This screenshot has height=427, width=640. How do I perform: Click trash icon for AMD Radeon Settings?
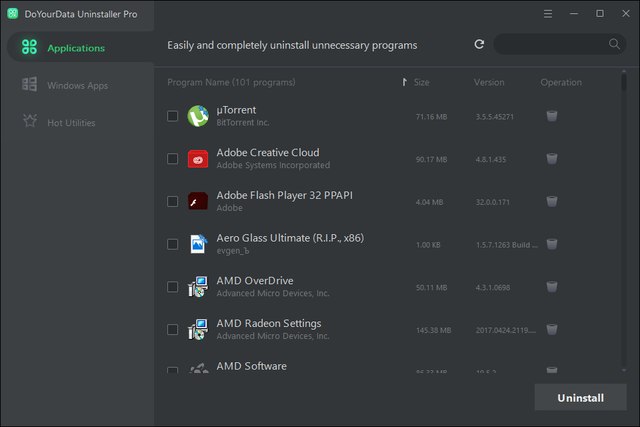click(x=552, y=329)
